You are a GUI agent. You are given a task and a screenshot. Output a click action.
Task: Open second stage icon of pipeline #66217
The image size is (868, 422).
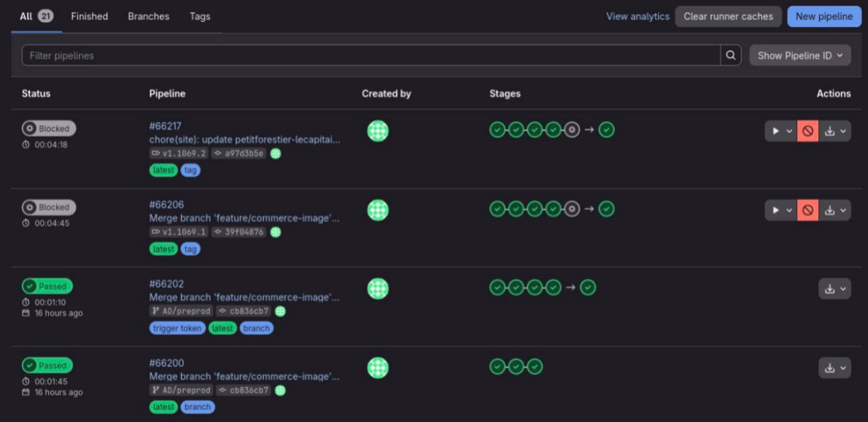[x=516, y=130]
